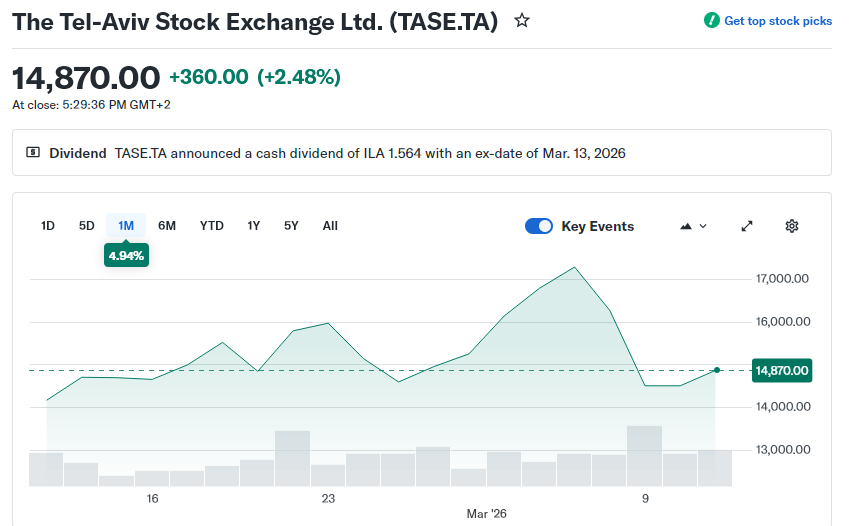
Task: Select the 1M range tab
Action: [x=126, y=226]
